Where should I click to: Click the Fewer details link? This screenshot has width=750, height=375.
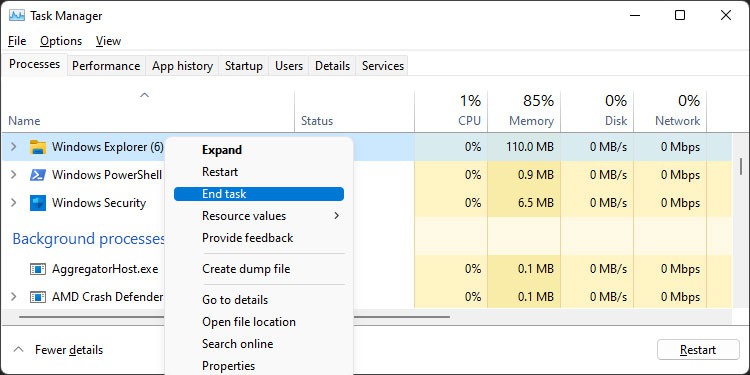click(69, 350)
